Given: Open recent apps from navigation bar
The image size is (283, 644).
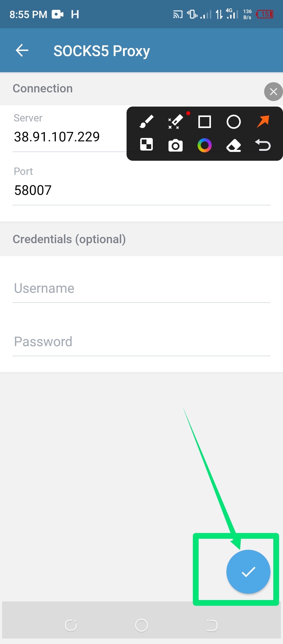Looking at the screenshot, I should [x=71, y=625].
